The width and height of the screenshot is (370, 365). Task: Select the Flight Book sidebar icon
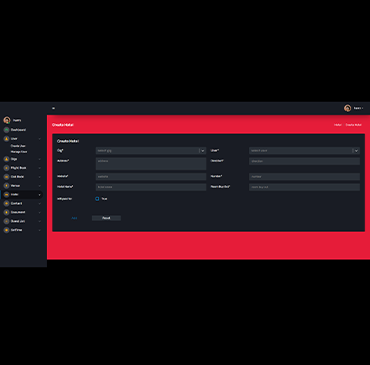[x=6, y=168]
